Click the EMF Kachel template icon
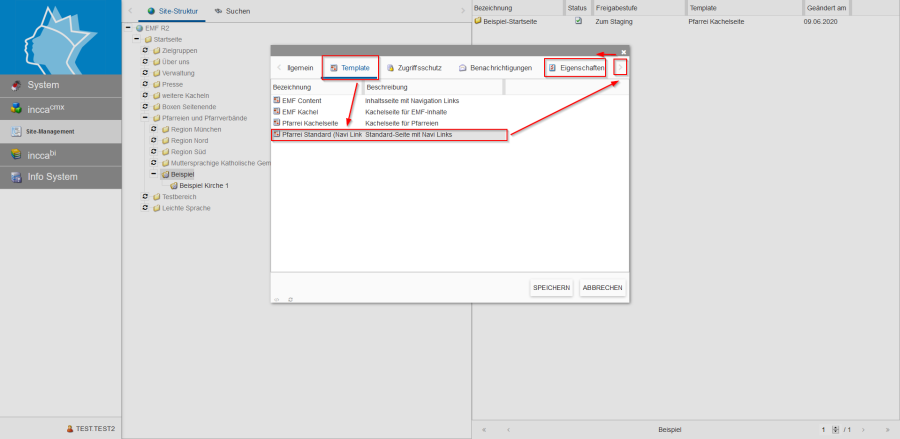The width and height of the screenshot is (900, 439). point(277,112)
